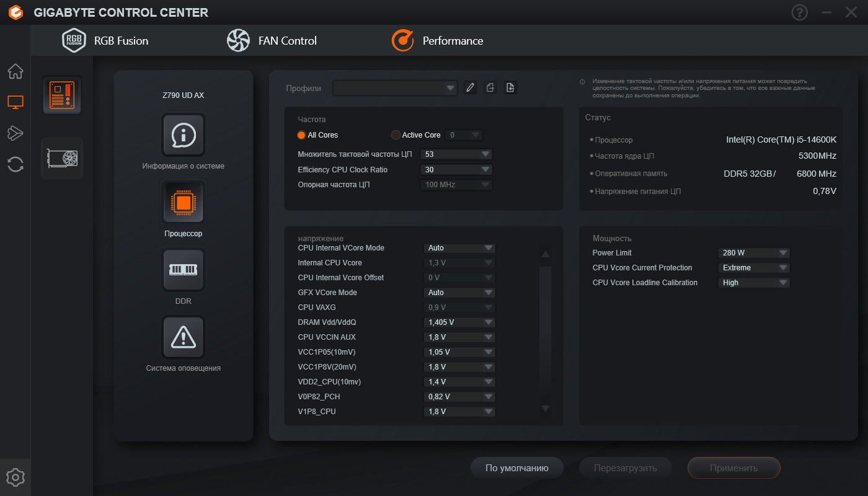The height and width of the screenshot is (496, 868).
Task: Go to the Home icon in sidebar
Action: (15, 71)
